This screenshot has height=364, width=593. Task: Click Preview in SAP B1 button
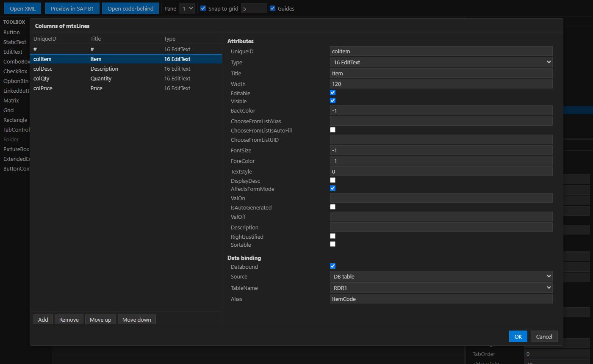point(72,8)
